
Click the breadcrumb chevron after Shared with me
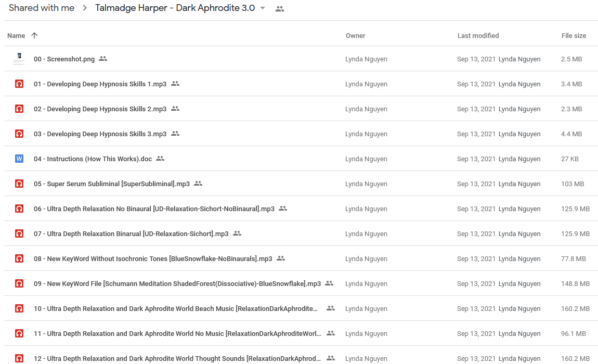click(x=85, y=8)
